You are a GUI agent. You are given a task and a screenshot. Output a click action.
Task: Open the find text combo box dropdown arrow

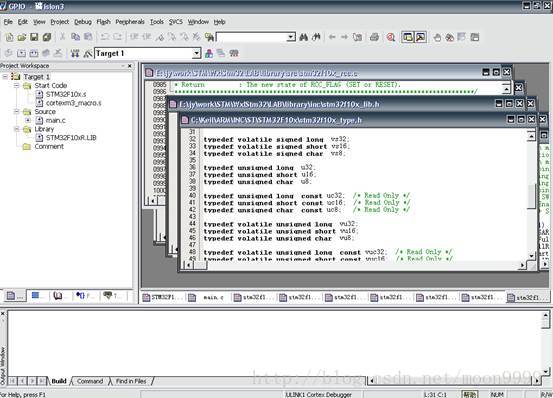click(291, 37)
